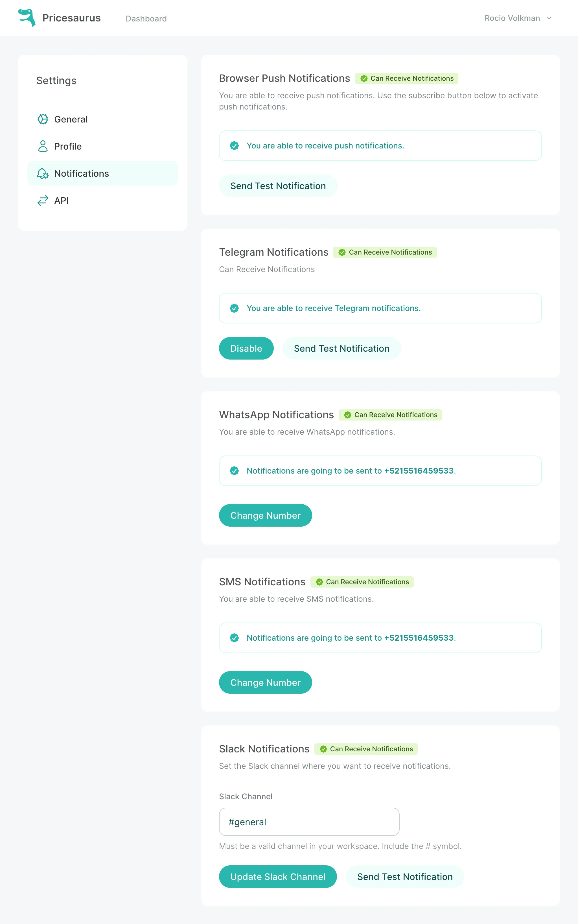Click Update Slack Channel button
Screen dimensions: 578x924
coord(278,877)
